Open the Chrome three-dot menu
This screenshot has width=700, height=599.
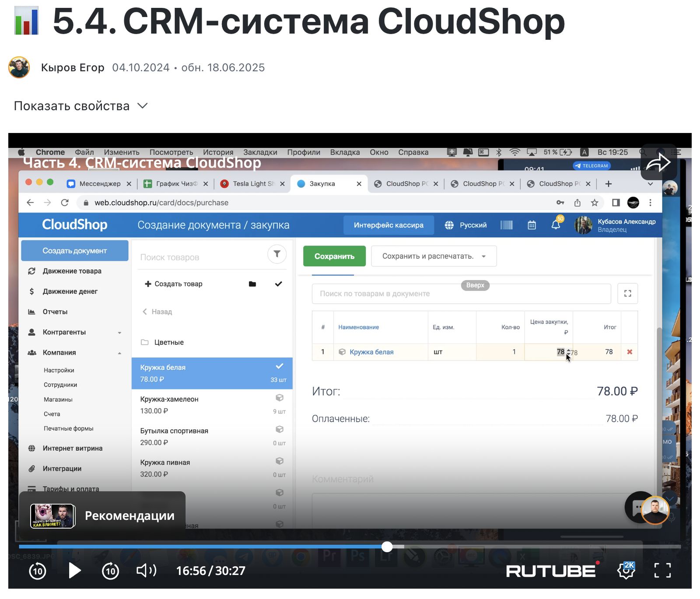[x=651, y=203]
